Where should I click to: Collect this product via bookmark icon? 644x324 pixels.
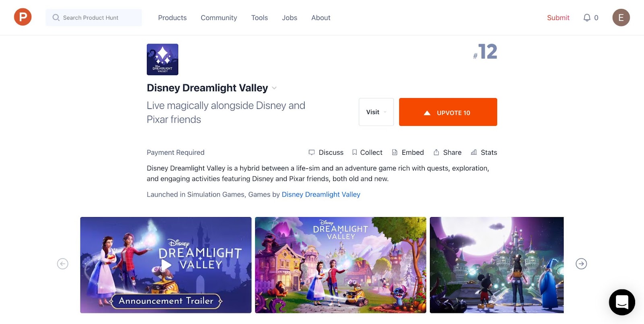click(x=367, y=152)
